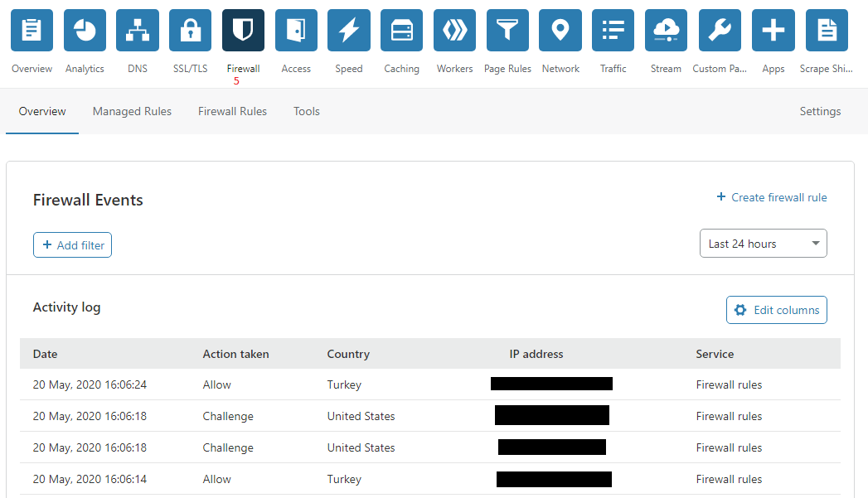Open the Speed lightning bolt icon
The image size is (868, 498).
[349, 30]
